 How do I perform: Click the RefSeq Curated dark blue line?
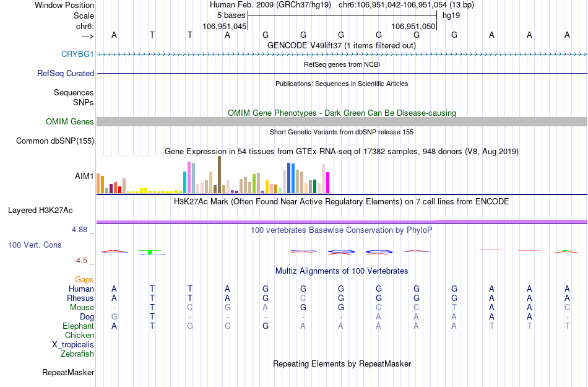[x=342, y=73]
